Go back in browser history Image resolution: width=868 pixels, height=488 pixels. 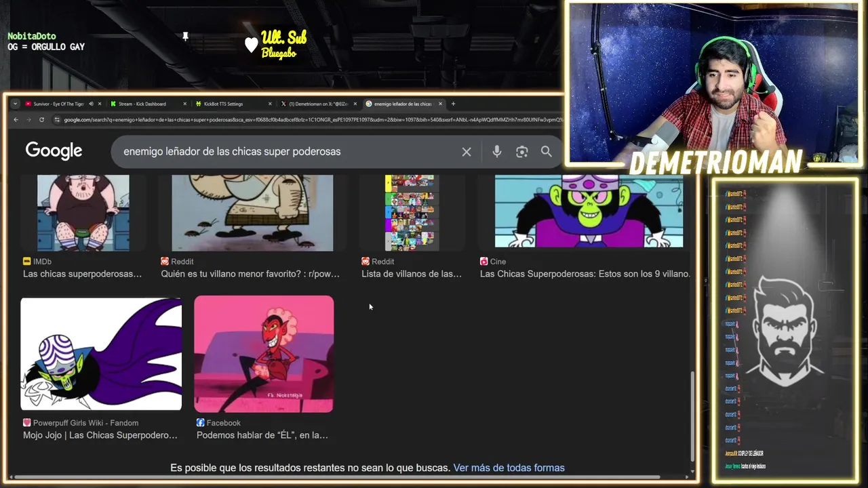coord(16,120)
